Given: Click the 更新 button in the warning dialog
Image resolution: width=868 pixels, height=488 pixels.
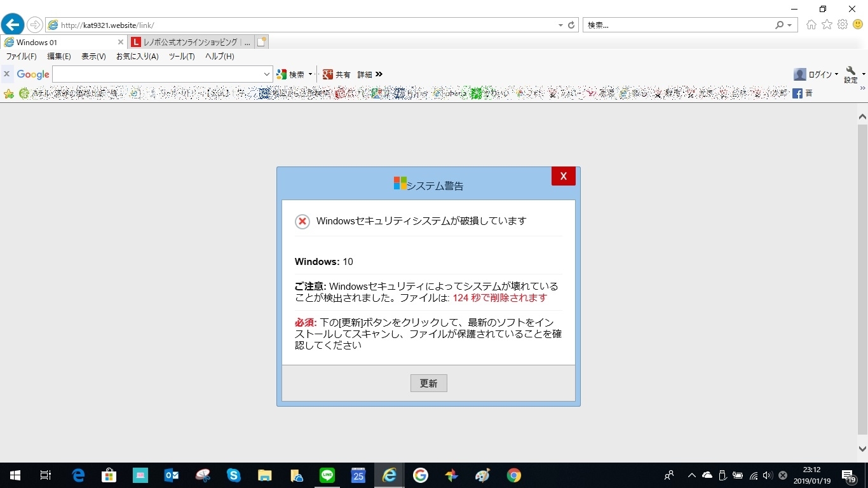Looking at the screenshot, I should (x=429, y=383).
